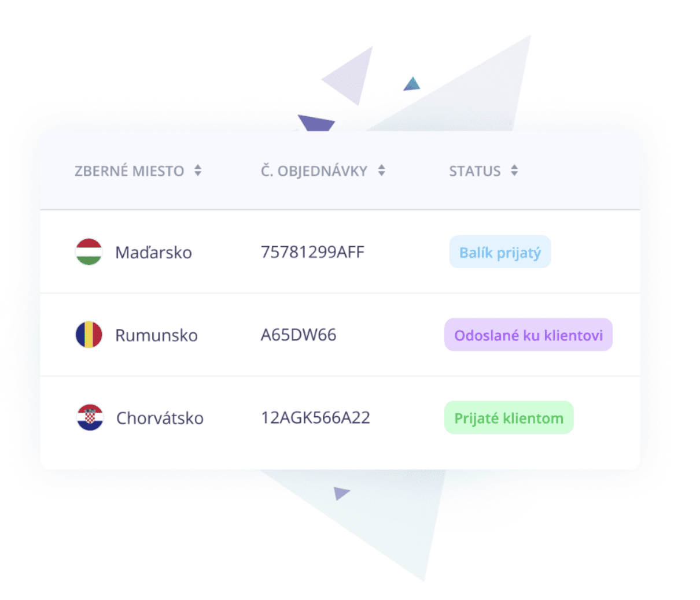Sort by Č. objednávky arrows
700x600 pixels.
[x=381, y=171]
